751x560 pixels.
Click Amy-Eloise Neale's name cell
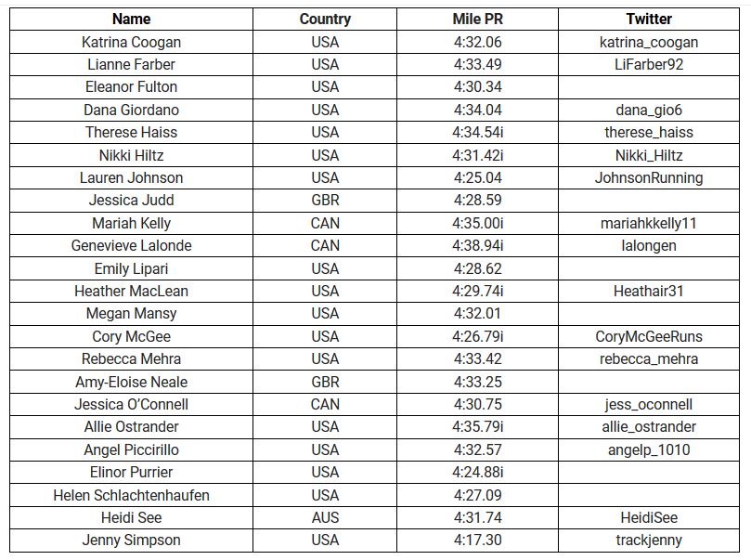(x=131, y=382)
